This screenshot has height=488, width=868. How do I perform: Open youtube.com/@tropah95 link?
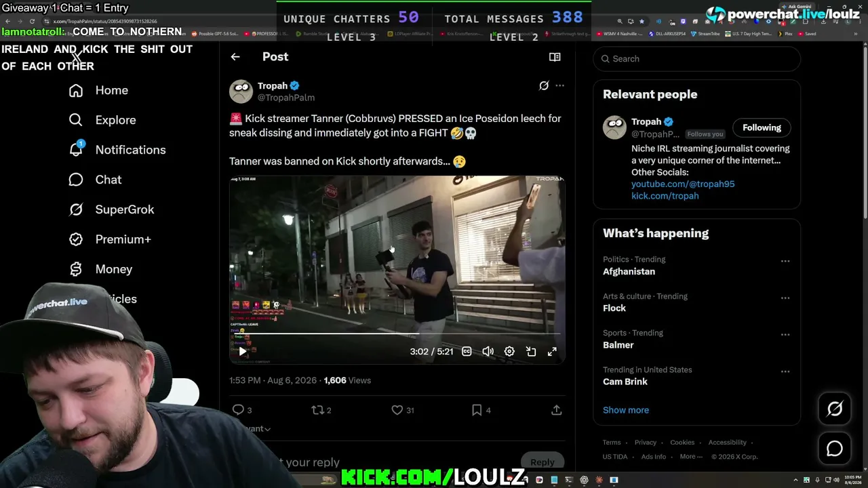[683, 184]
